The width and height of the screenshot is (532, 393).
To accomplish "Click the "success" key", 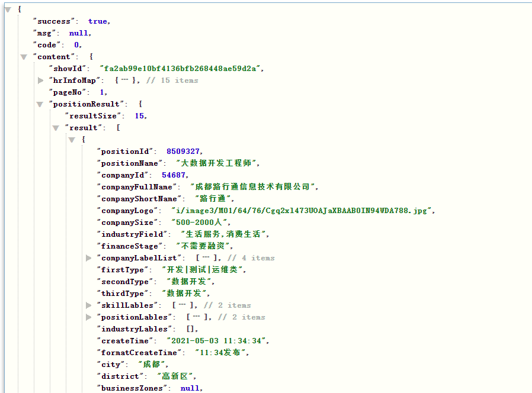I will point(53,21).
